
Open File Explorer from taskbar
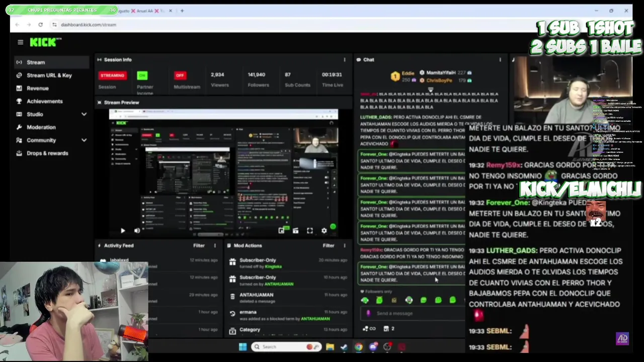click(x=330, y=347)
